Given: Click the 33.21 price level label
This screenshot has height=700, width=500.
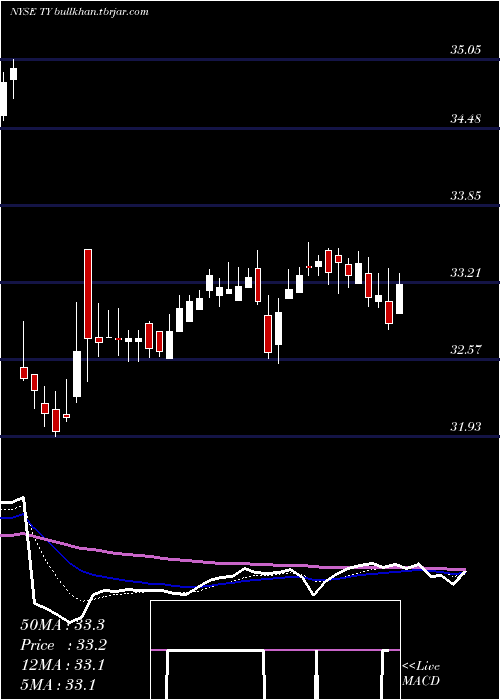Looking at the screenshot, I should 466,272.
